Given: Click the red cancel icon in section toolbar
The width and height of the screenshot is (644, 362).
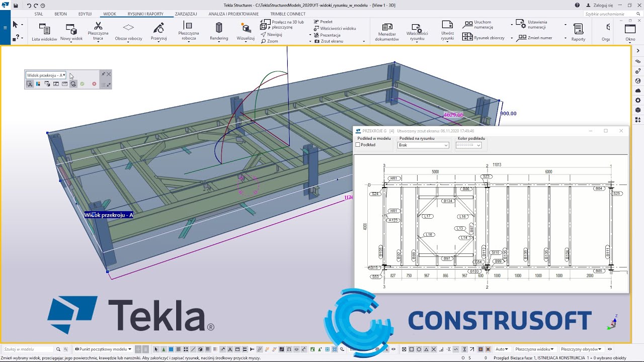Looking at the screenshot, I should tap(94, 84).
